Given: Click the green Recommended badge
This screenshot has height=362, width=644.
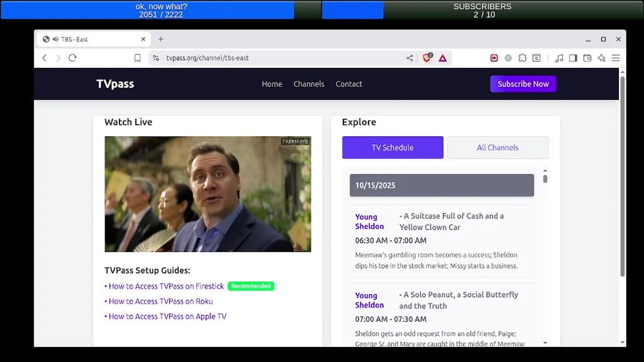Looking at the screenshot, I should pyautogui.click(x=251, y=286).
